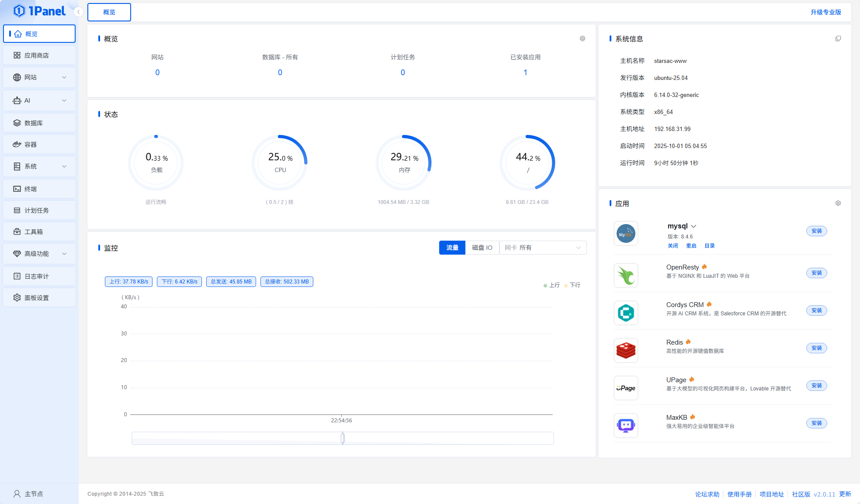Open the 网卡 network card dropdown

(543, 248)
